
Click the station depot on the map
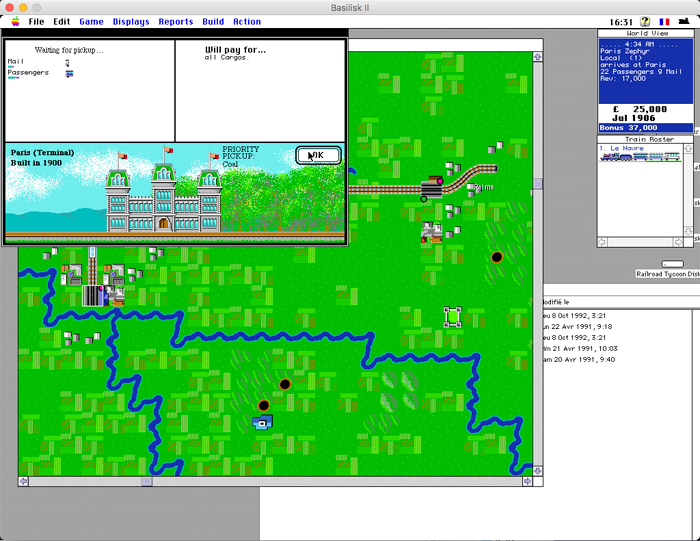click(96, 295)
